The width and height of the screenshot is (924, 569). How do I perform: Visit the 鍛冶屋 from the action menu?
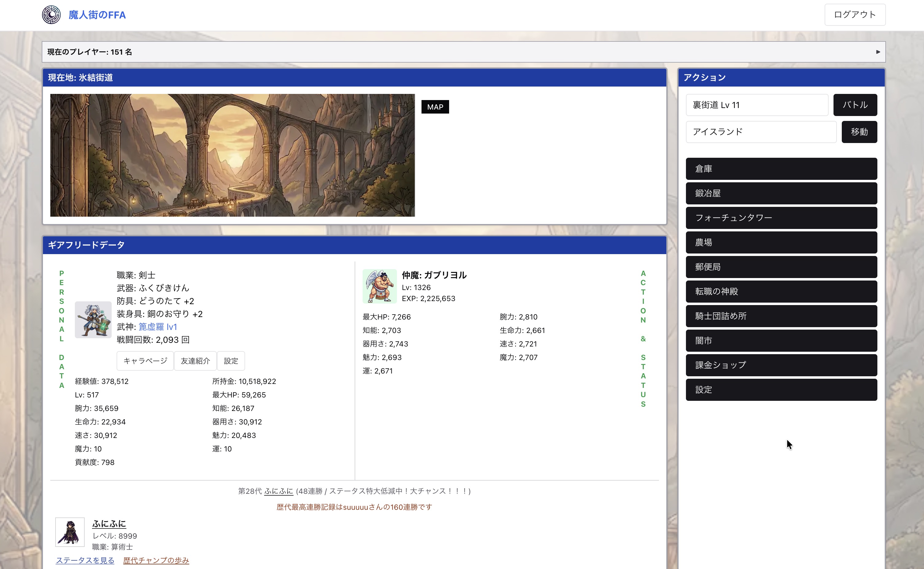(781, 193)
